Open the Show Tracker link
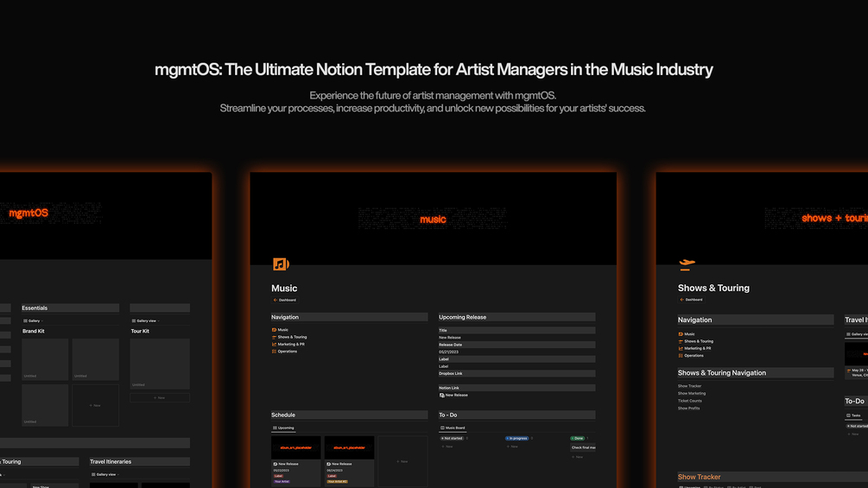Viewport: 868px width, 488px height. (x=689, y=386)
